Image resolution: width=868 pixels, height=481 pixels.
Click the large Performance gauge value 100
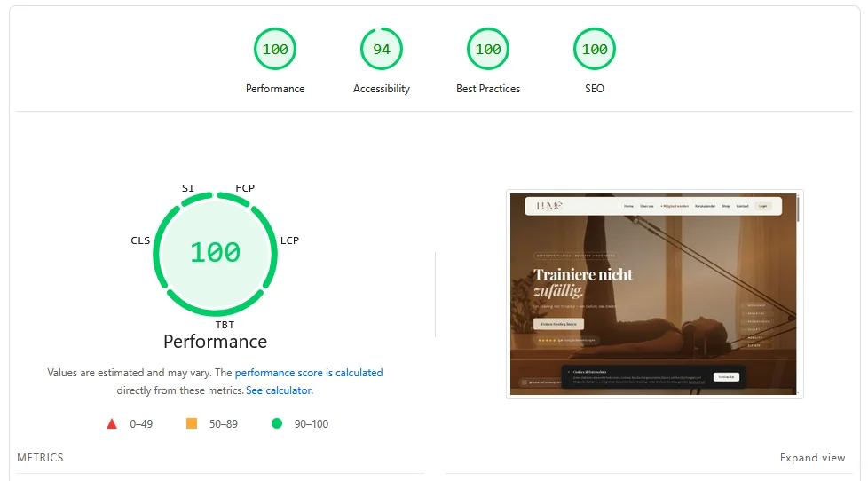point(216,253)
